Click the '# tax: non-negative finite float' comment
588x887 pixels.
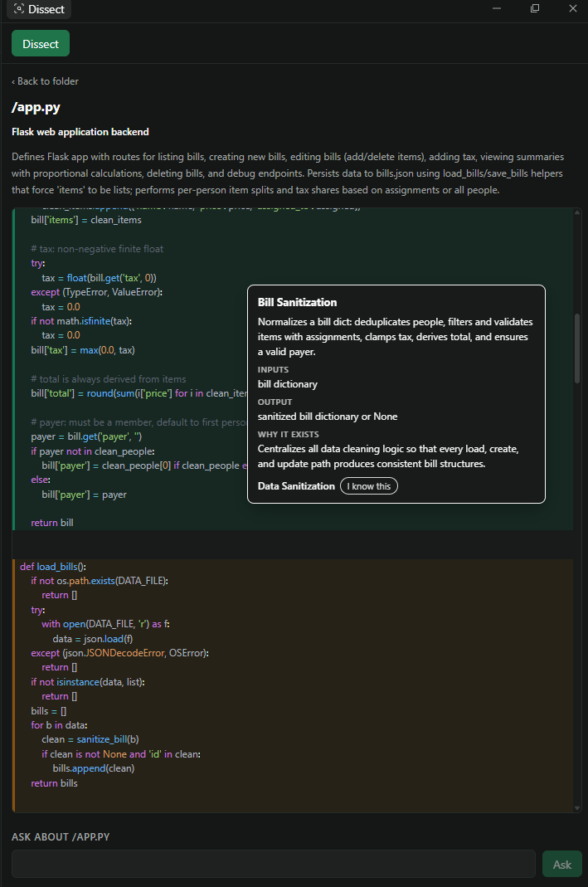97,249
